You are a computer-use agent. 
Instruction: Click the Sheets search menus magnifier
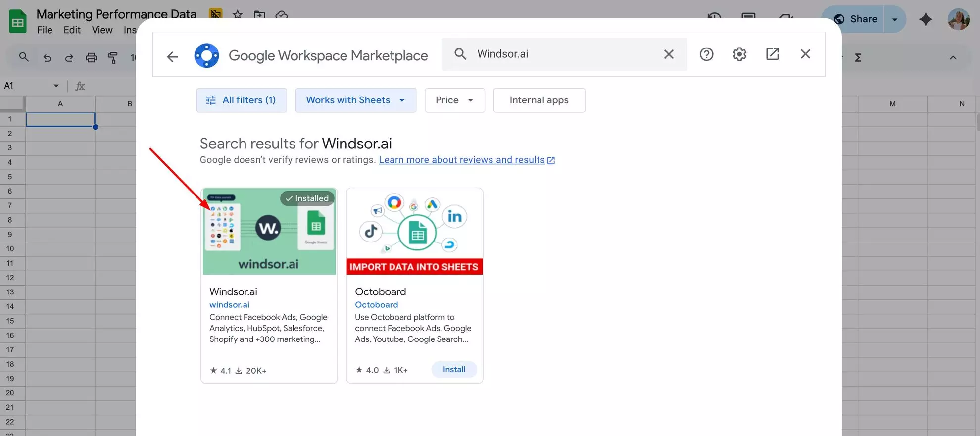24,57
